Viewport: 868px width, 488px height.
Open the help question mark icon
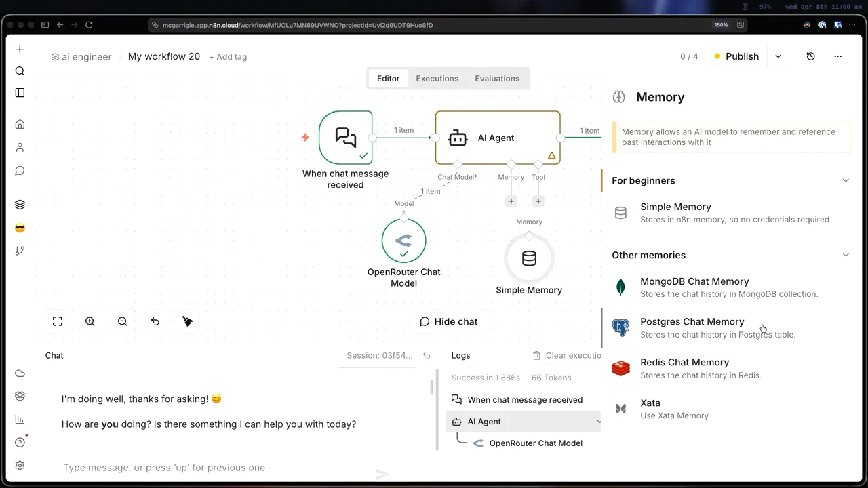pyautogui.click(x=20, y=443)
